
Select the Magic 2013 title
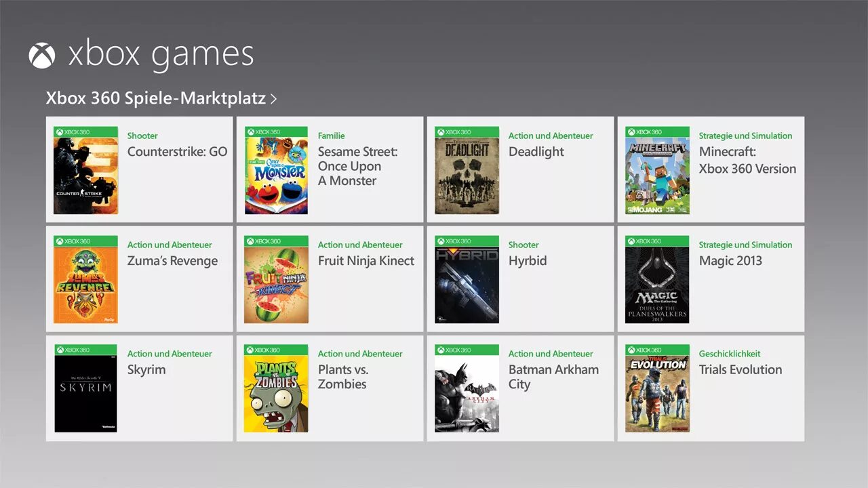coord(730,261)
